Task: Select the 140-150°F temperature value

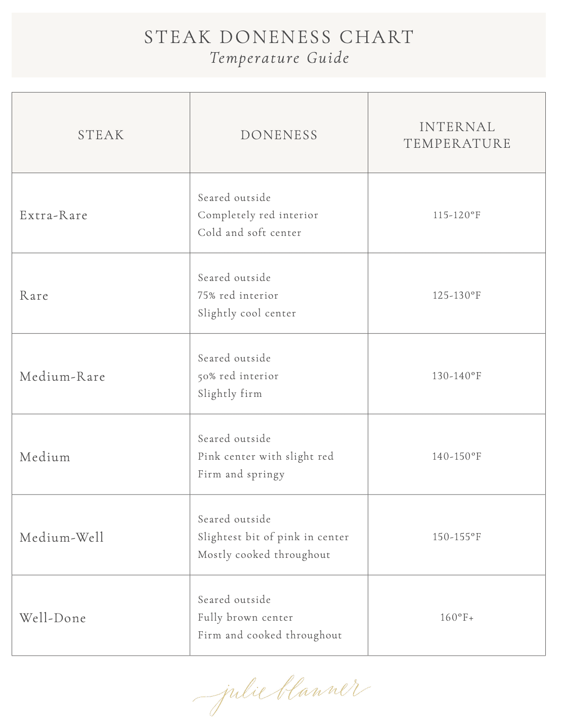Action: coord(457,457)
